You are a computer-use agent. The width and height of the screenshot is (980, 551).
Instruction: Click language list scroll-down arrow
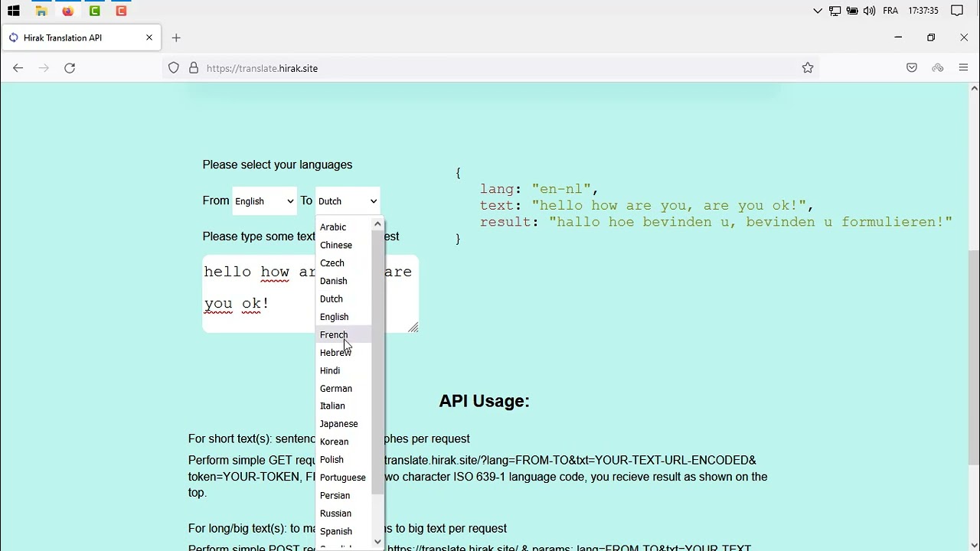[377, 542]
